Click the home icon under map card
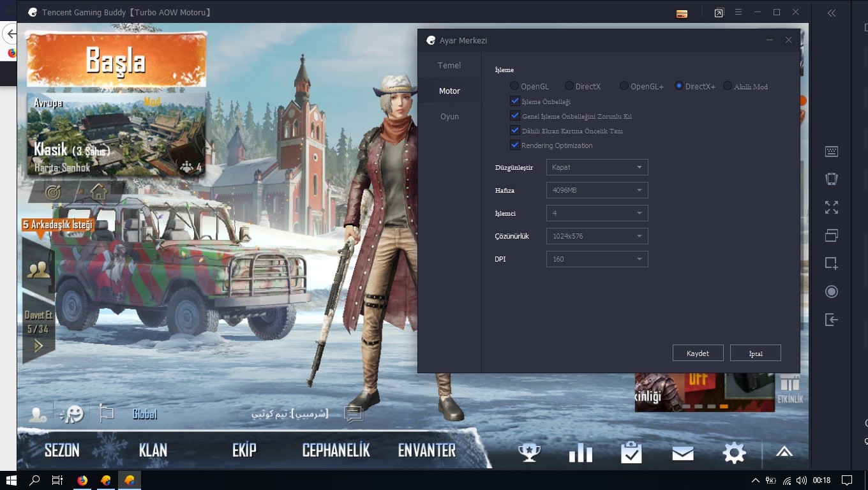Viewport: 868px width, 490px height. 98,191
